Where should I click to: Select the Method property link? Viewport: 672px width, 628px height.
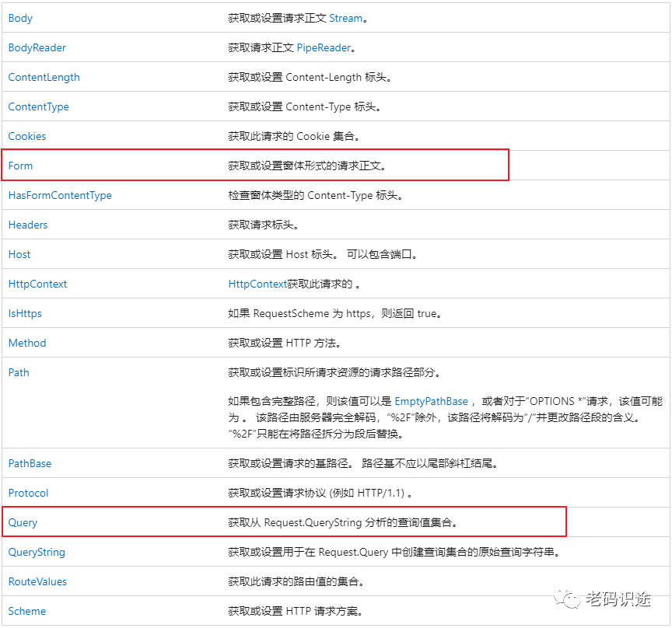pos(26,343)
